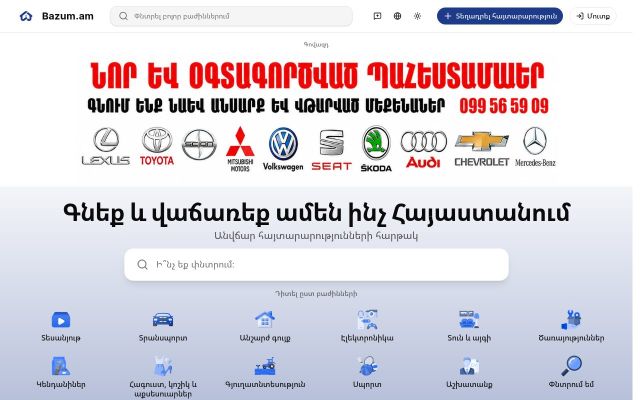
Task: Open the Հագուստ, կոշիկ clothing category icon
Action: click(x=163, y=366)
